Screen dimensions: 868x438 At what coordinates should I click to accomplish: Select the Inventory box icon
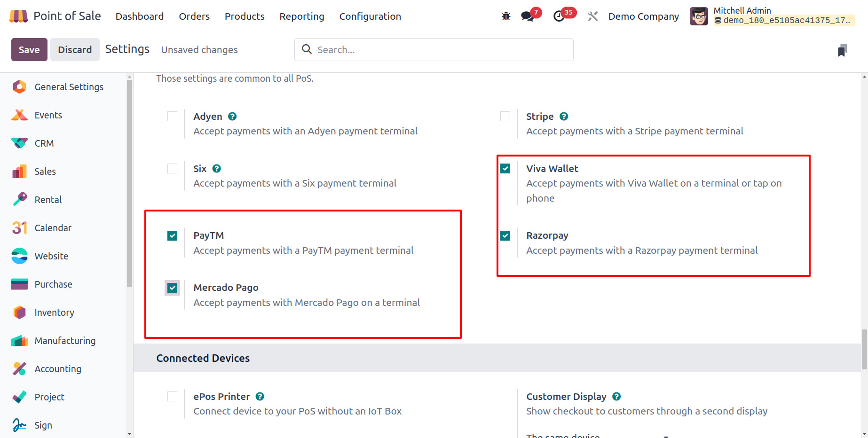tap(19, 313)
